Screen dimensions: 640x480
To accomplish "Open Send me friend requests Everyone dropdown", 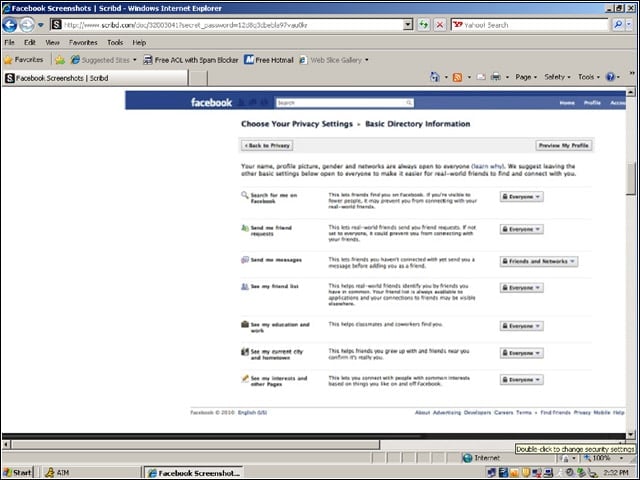I will (x=521, y=229).
